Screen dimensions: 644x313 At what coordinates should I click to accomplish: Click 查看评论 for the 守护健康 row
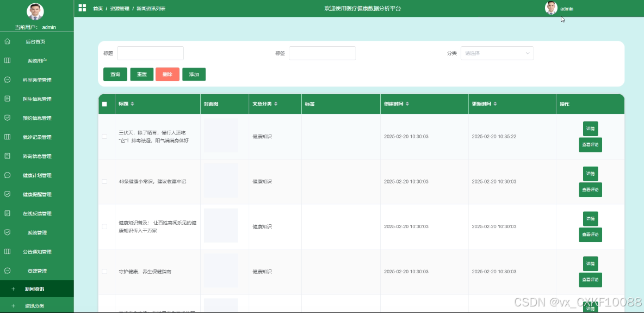click(591, 280)
